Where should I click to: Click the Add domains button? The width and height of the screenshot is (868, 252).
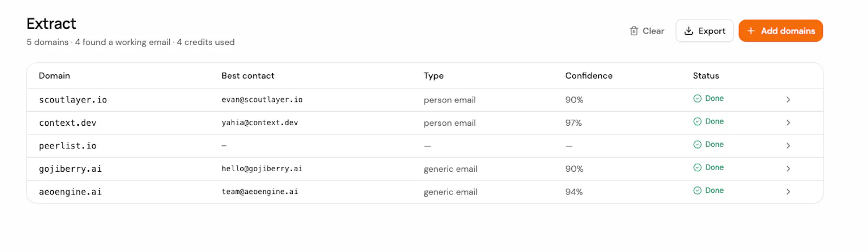coord(781,31)
